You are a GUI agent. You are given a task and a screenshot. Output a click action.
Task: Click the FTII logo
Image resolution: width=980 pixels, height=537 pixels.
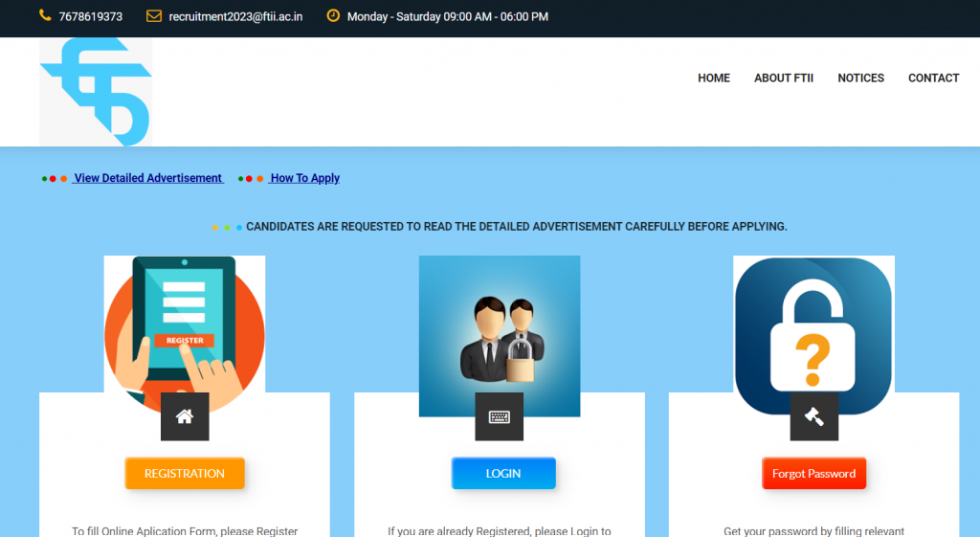click(96, 92)
